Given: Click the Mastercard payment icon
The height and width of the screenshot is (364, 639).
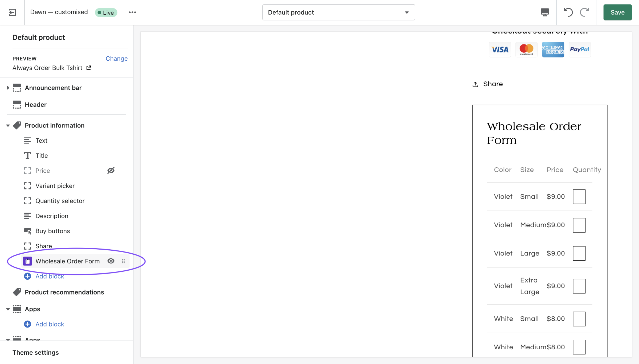Looking at the screenshot, I should tap(526, 49).
